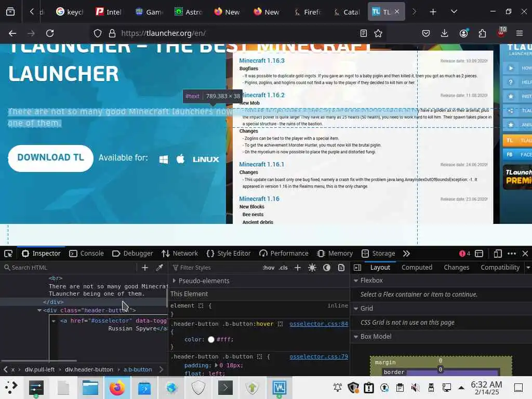Show more DevTools tabs chevron

[x=406, y=254]
